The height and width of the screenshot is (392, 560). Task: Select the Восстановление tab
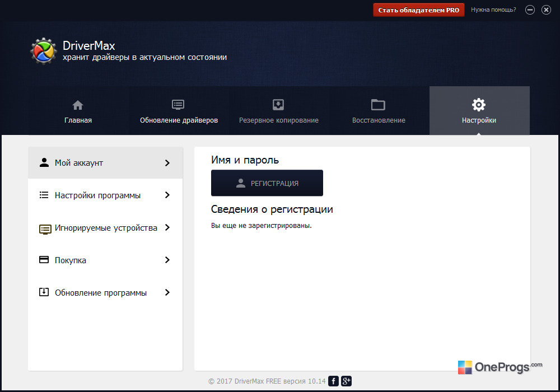(379, 111)
